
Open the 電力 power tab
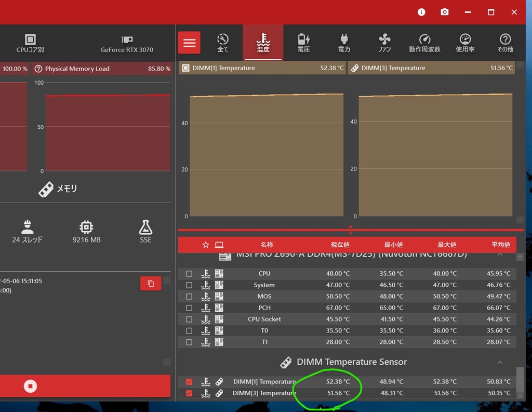point(344,43)
